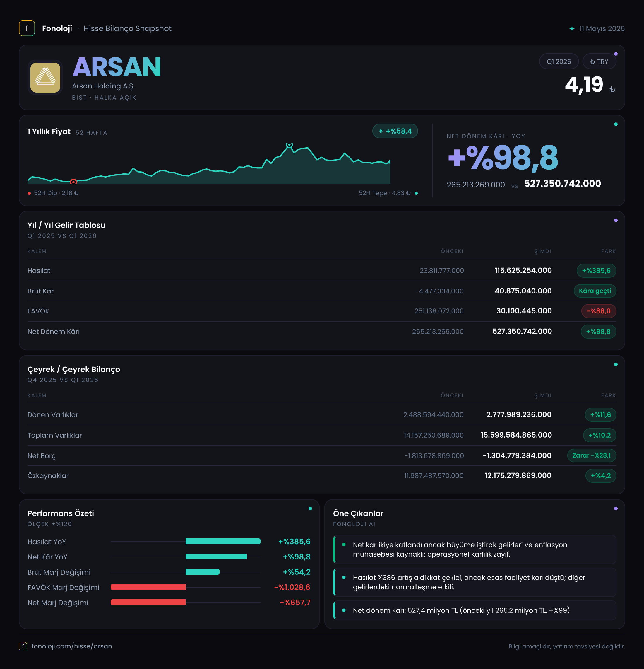Click the Hasılat current value 115.625.254.000
The width and height of the screenshot is (644, 669).
click(x=523, y=270)
